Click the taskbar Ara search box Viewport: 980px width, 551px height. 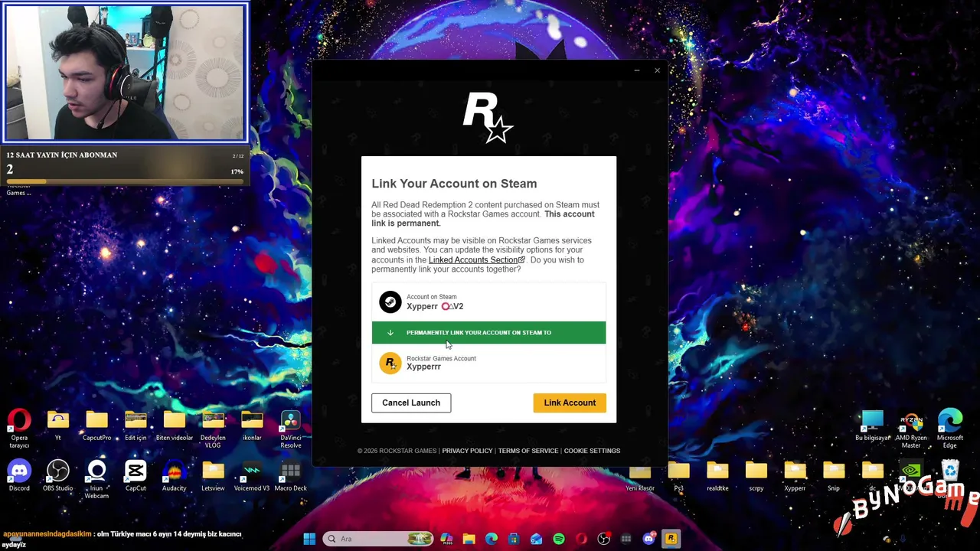(377, 539)
